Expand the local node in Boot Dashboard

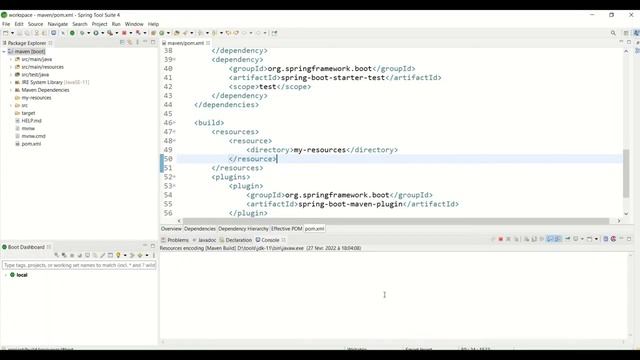pos(6,275)
